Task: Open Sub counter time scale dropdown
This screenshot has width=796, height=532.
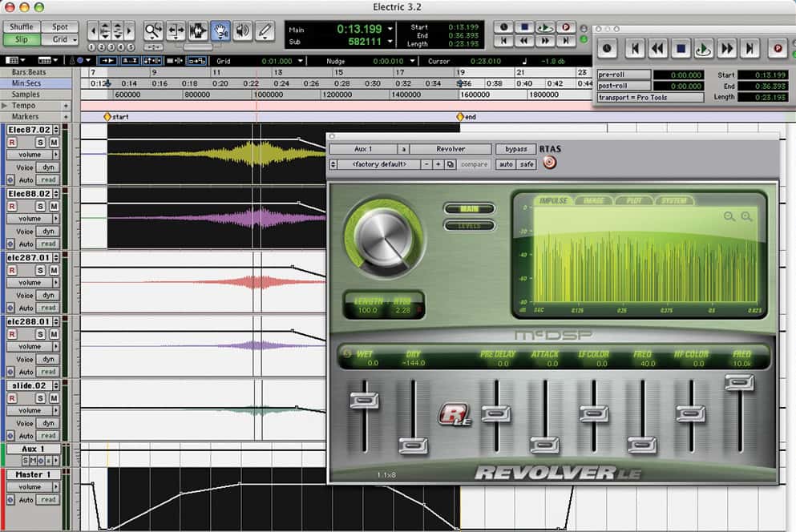Action: pos(390,42)
